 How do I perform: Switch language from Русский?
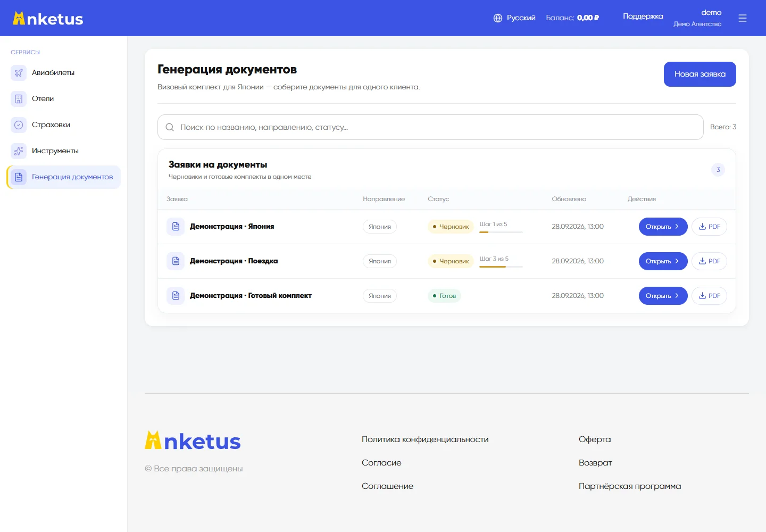coord(514,18)
